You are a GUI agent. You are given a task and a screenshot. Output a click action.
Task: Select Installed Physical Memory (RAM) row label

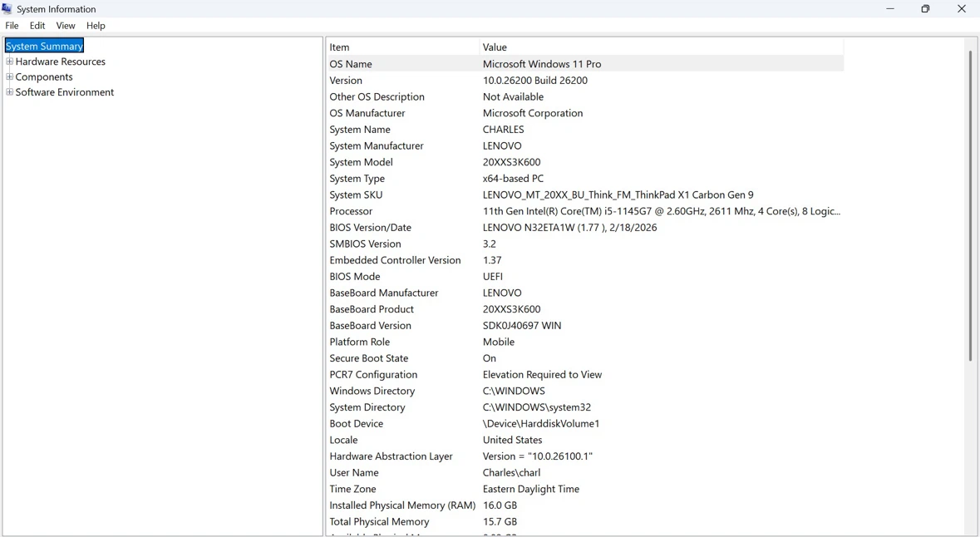[402, 505]
